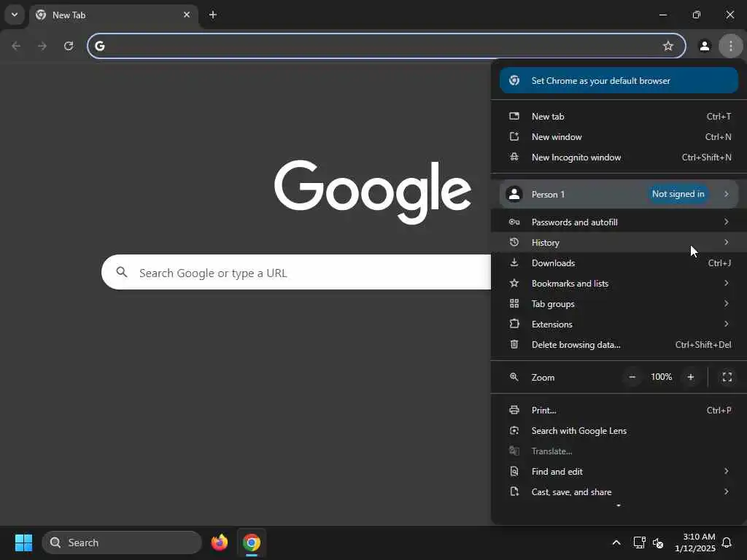Select Delete browsing data...
Image resolution: width=747 pixels, height=560 pixels.
click(619, 345)
